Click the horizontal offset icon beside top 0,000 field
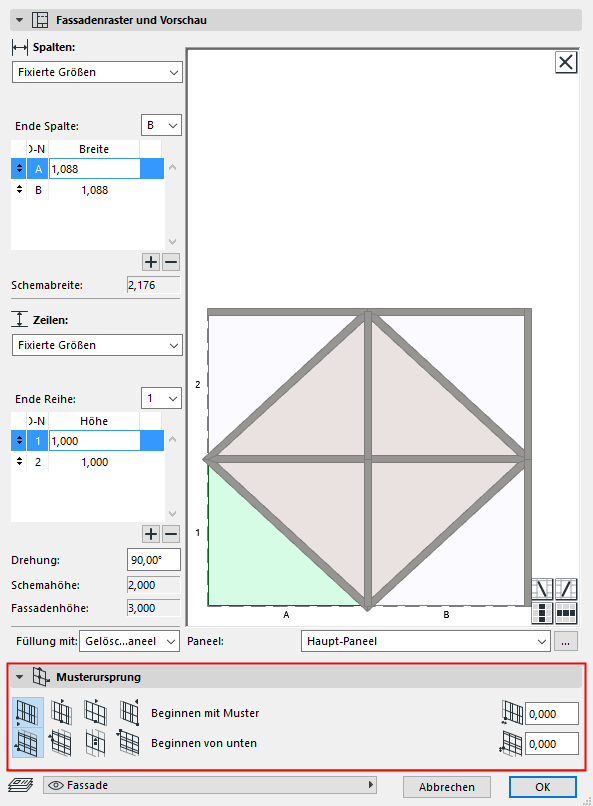Screen dimensions: 593x806 pyautogui.click(x=512, y=713)
